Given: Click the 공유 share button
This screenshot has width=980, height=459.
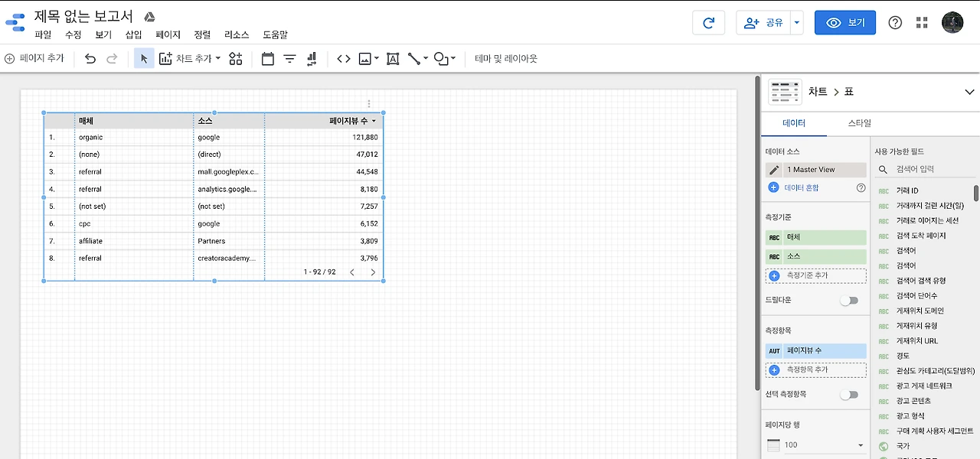Looking at the screenshot, I should tap(763, 23).
